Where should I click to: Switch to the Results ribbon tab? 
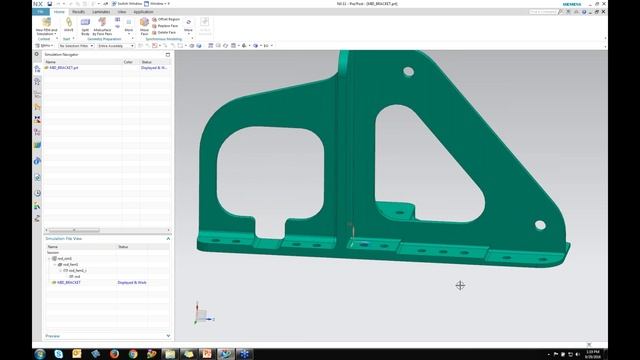pos(78,12)
